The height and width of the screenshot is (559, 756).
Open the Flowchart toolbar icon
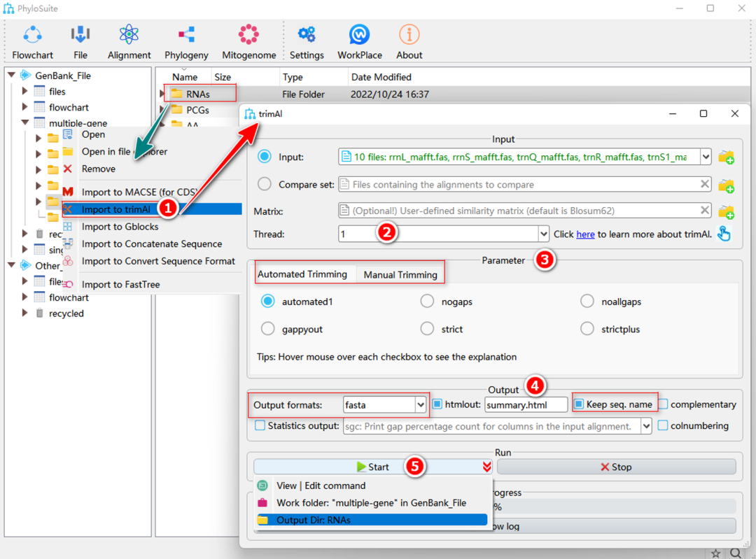[x=32, y=35]
